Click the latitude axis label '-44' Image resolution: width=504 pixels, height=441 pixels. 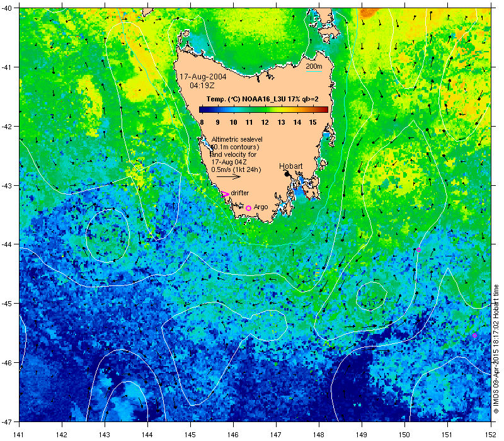coord(6,244)
